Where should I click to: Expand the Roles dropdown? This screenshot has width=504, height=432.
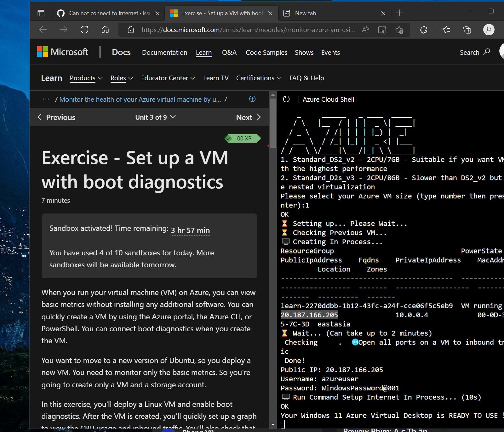pos(122,78)
